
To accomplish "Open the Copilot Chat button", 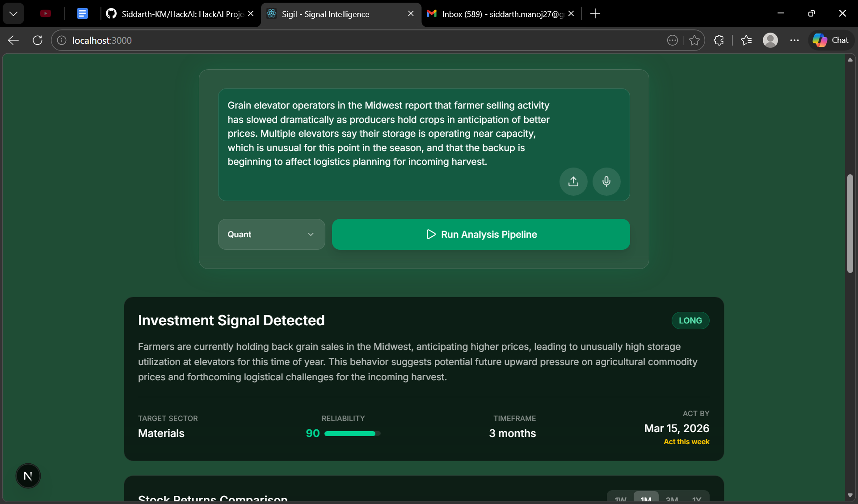I will click(x=831, y=40).
